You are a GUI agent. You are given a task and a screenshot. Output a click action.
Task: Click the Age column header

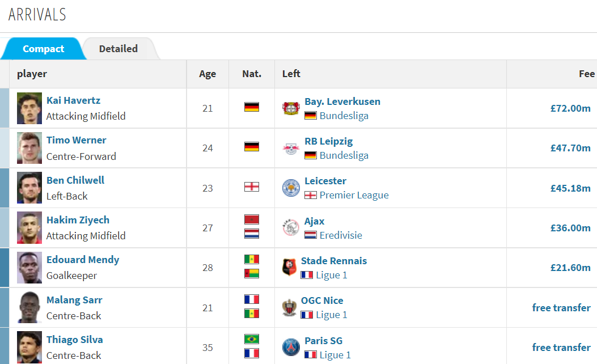(x=208, y=74)
